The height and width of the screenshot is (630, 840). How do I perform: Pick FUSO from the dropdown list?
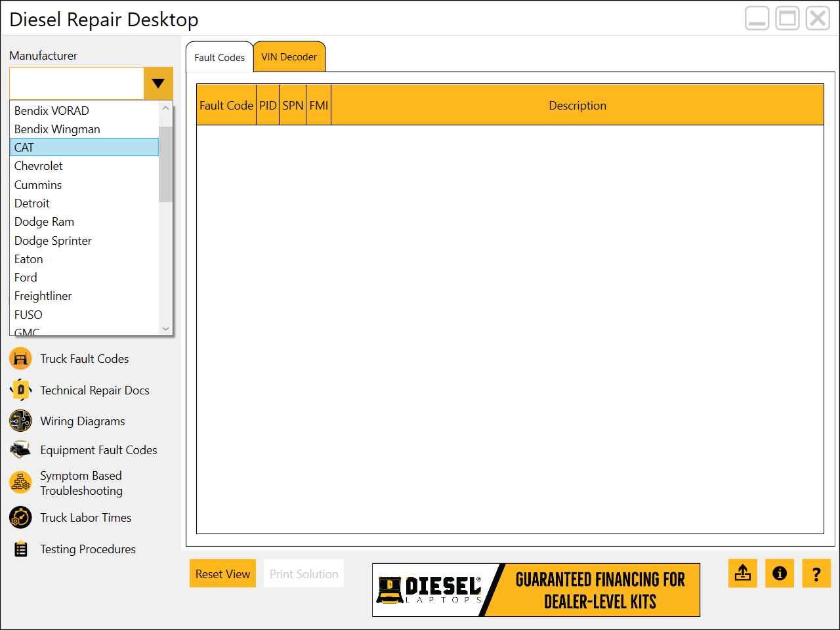[x=84, y=314]
